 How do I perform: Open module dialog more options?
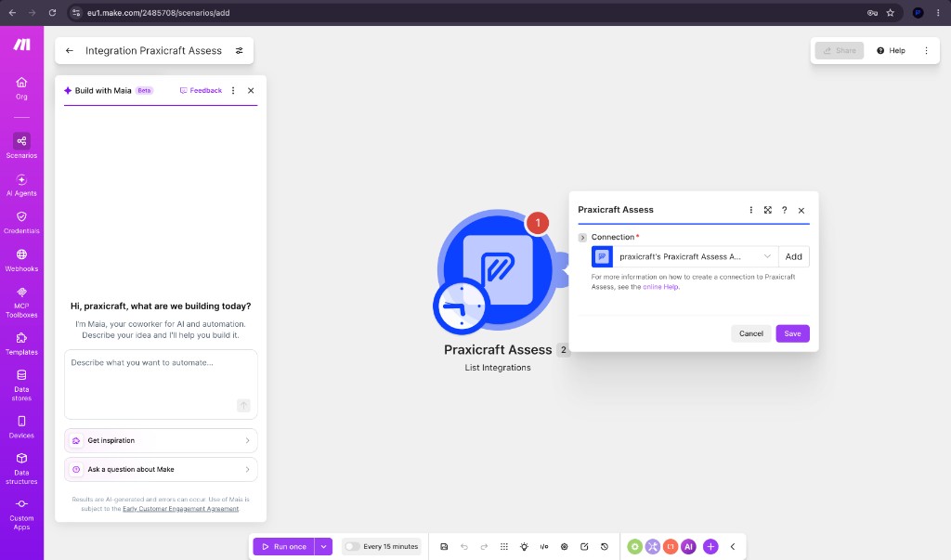pyautogui.click(x=750, y=210)
